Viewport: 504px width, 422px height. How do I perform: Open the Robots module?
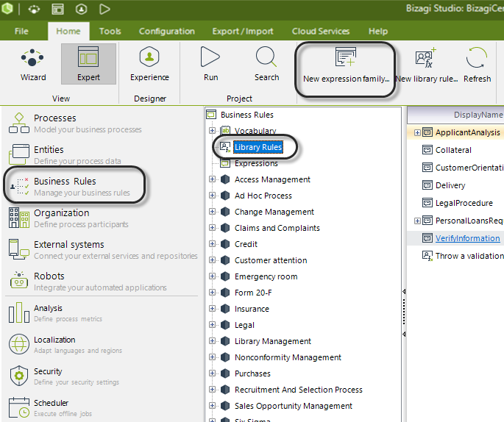(x=88, y=281)
